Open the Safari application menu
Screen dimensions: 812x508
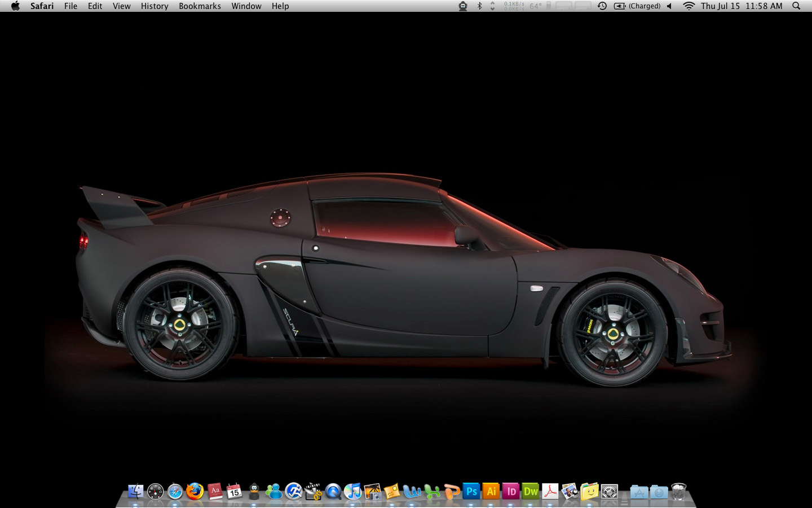pos(42,6)
